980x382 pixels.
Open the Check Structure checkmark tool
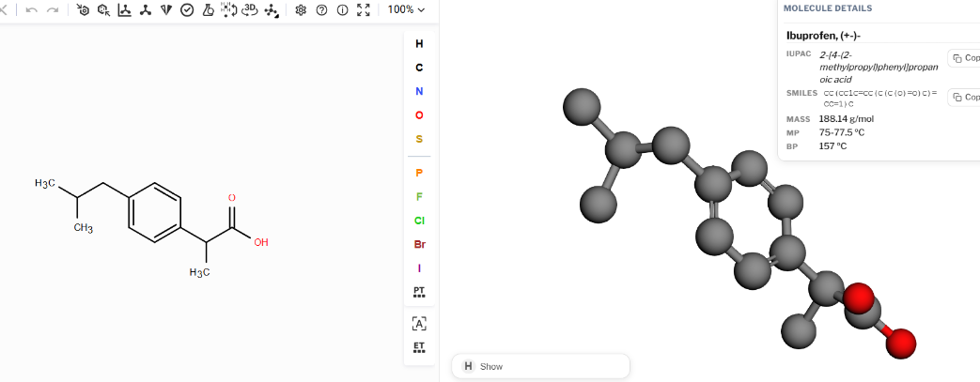187,10
